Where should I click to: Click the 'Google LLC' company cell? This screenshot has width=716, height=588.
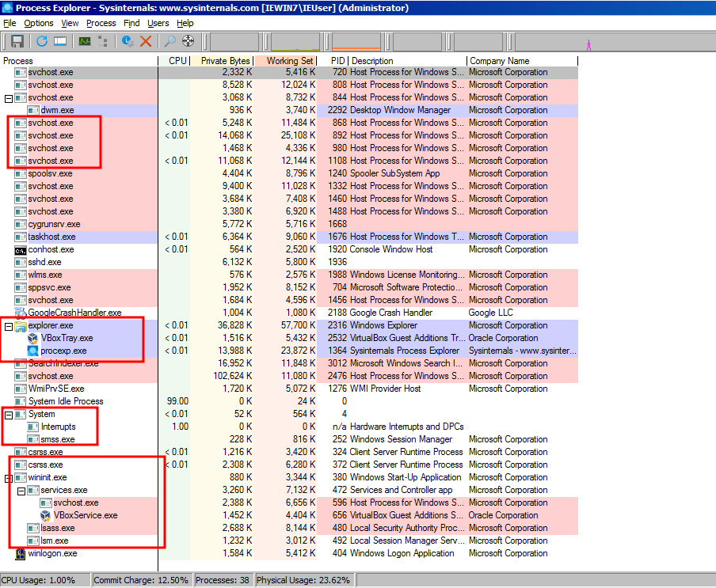491,313
